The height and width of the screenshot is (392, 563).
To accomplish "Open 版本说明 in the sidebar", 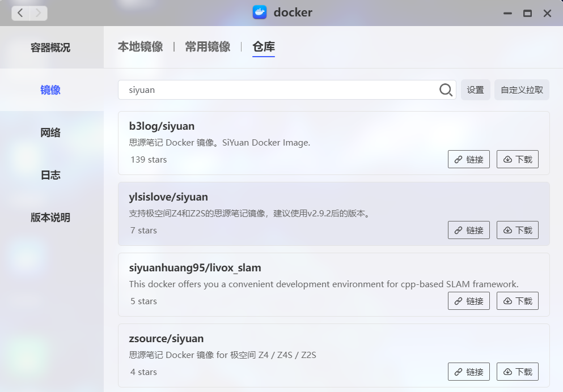I will (x=50, y=218).
